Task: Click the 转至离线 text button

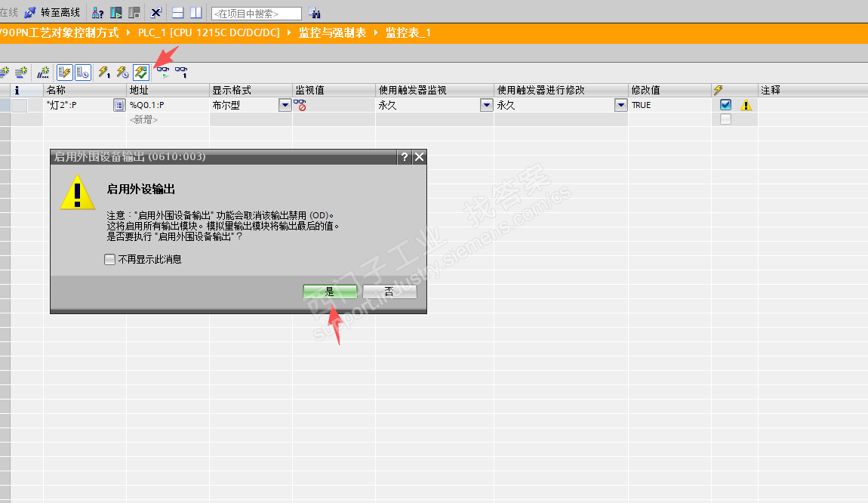Action: pyautogui.click(x=60, y=12)
